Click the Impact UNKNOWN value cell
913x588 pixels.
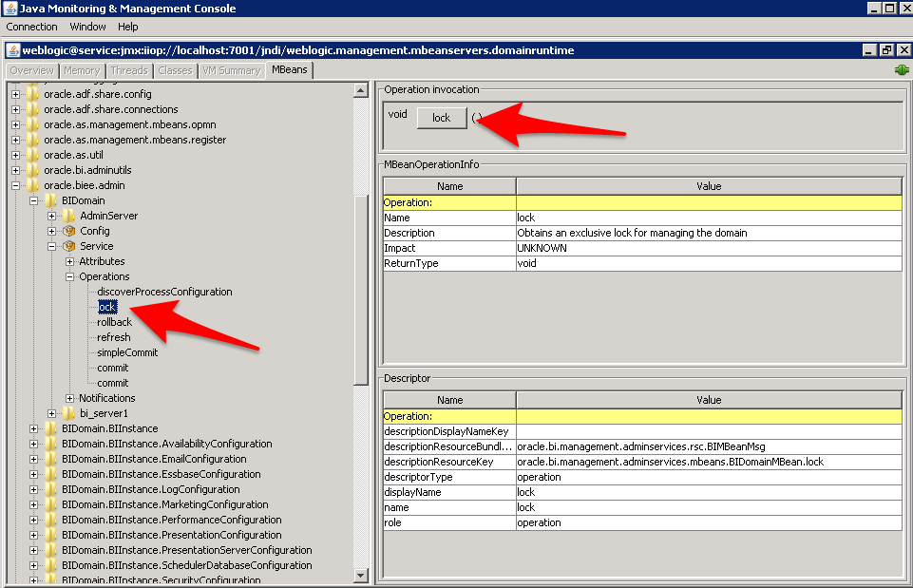pos(709,248)
